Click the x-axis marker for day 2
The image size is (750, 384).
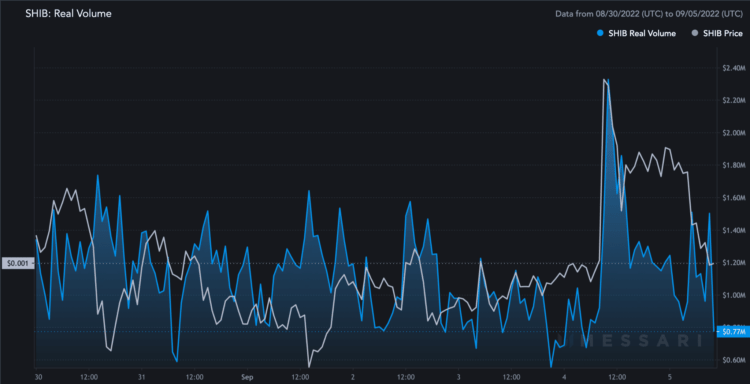pos(353,376)
